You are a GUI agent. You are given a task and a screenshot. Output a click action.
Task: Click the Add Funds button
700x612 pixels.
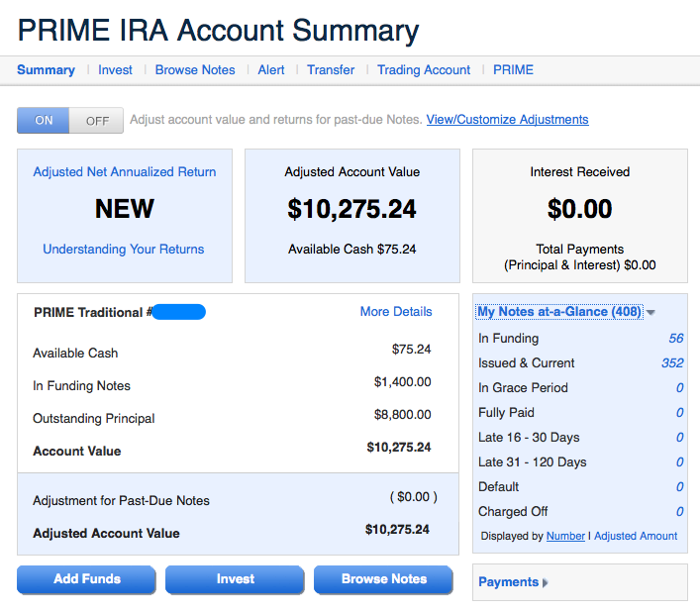(86, 579)
